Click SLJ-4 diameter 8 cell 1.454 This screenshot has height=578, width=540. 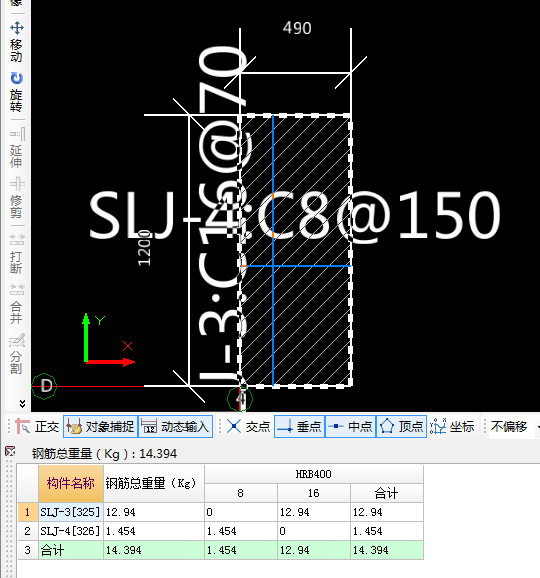(241, 531)
